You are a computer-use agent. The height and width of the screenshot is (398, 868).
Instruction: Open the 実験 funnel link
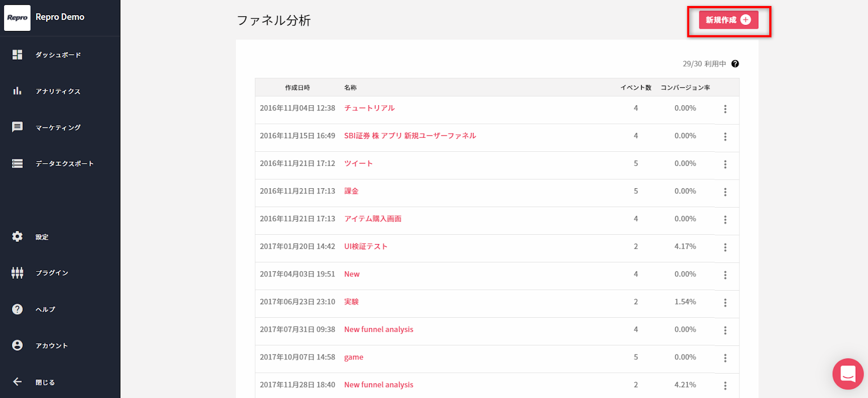point(352,301)
